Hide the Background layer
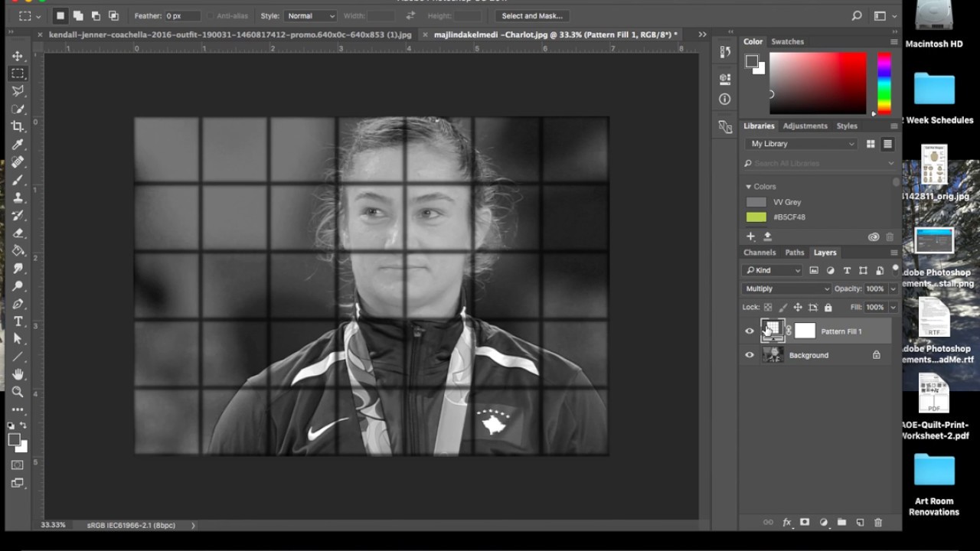Screen dimensions: 980x551 coord(750,355)
